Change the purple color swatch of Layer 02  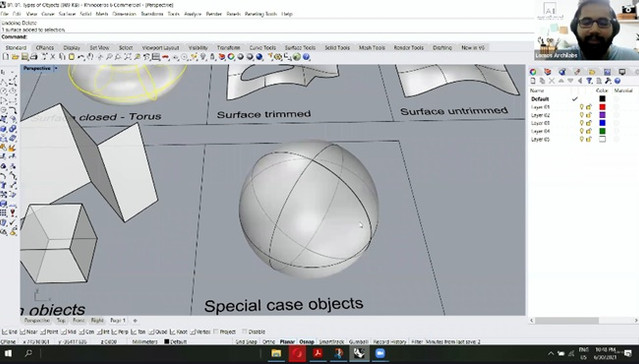(602, 115)
